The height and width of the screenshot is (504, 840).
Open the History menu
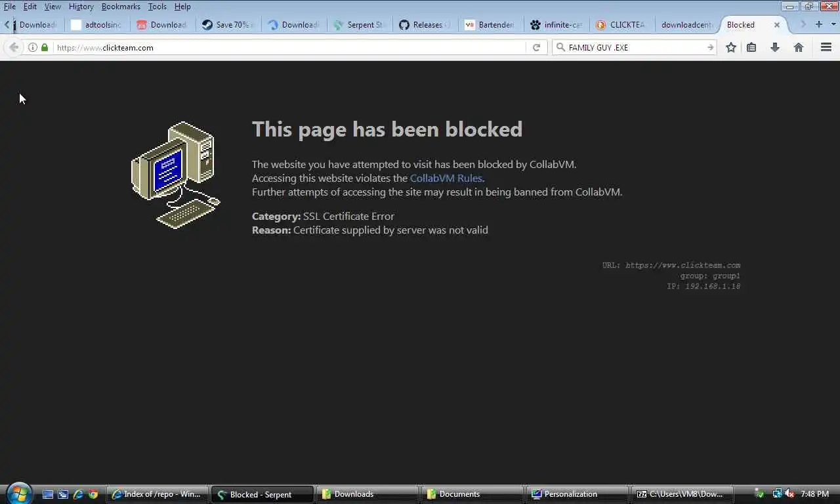81,7
